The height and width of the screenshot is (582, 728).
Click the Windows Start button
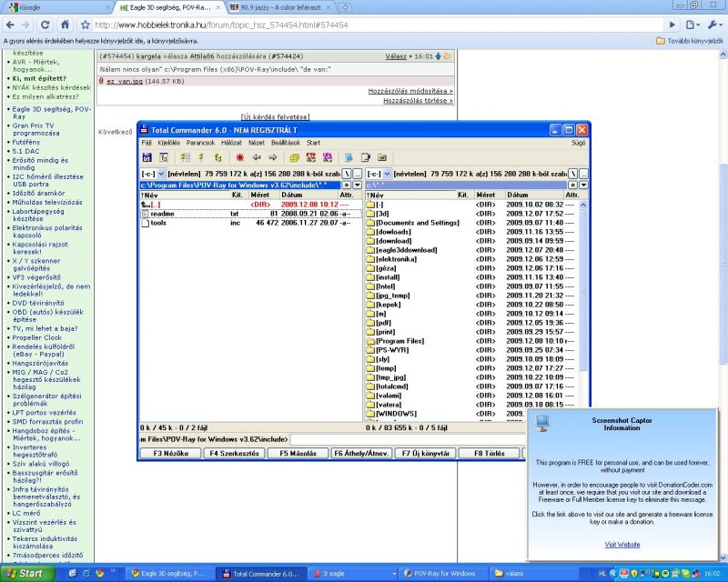pyautogui.click(x=28, y=574)
